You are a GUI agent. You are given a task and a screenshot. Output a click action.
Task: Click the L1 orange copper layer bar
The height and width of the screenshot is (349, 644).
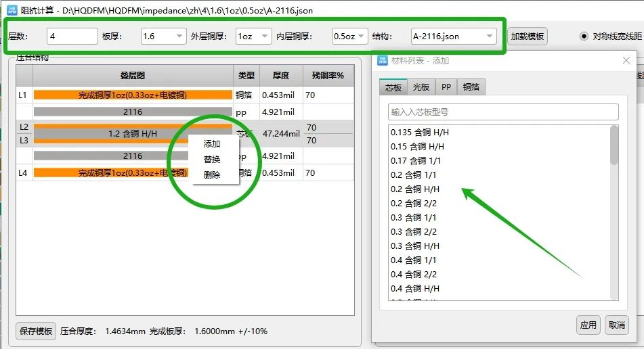coord(133,95)
